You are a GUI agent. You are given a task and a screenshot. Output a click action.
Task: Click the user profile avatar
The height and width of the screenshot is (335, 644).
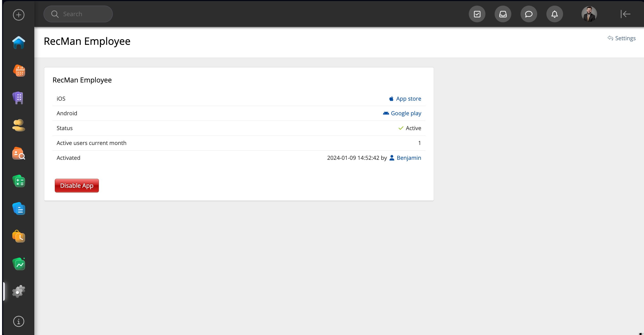[589, 14]
